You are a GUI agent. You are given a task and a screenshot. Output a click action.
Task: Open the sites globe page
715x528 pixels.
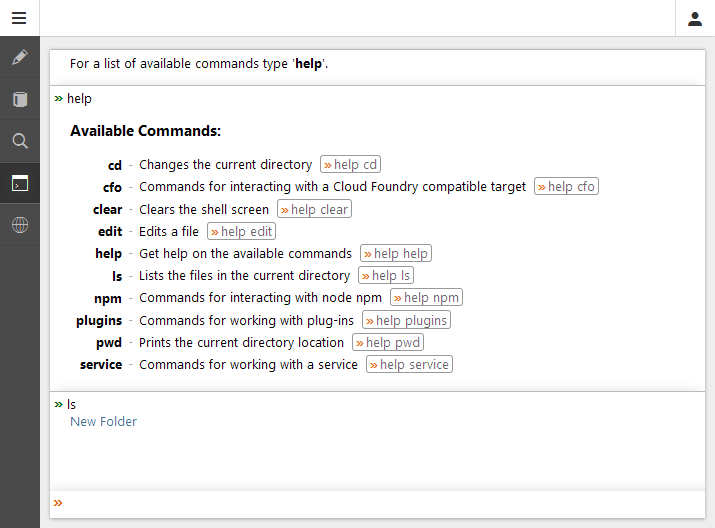[x=20, y=225]
